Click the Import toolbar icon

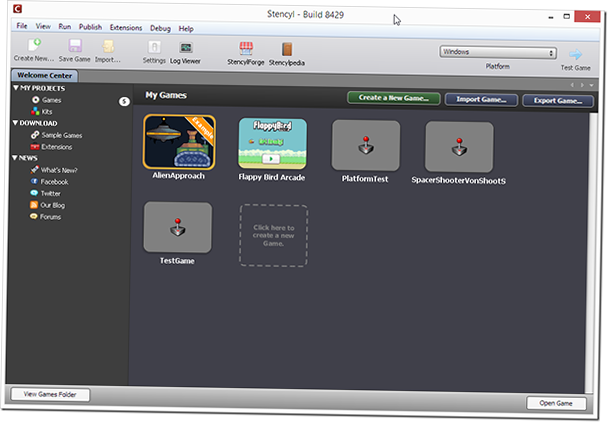(108, 47)
